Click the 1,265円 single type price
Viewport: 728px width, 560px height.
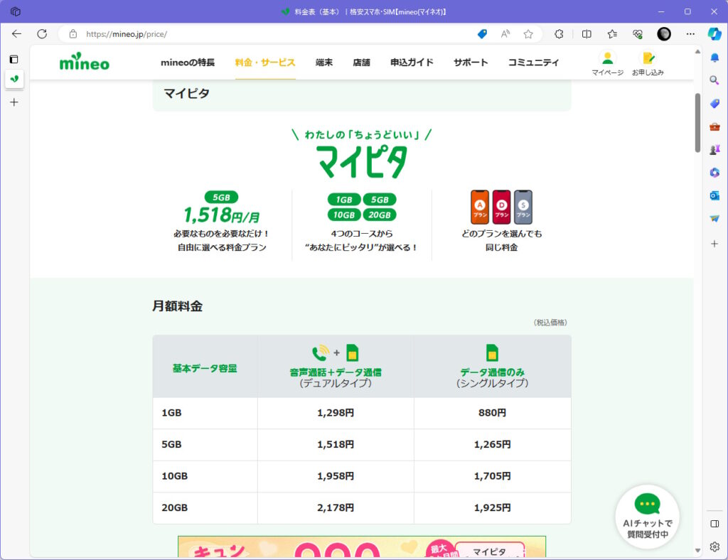(492, 444)
